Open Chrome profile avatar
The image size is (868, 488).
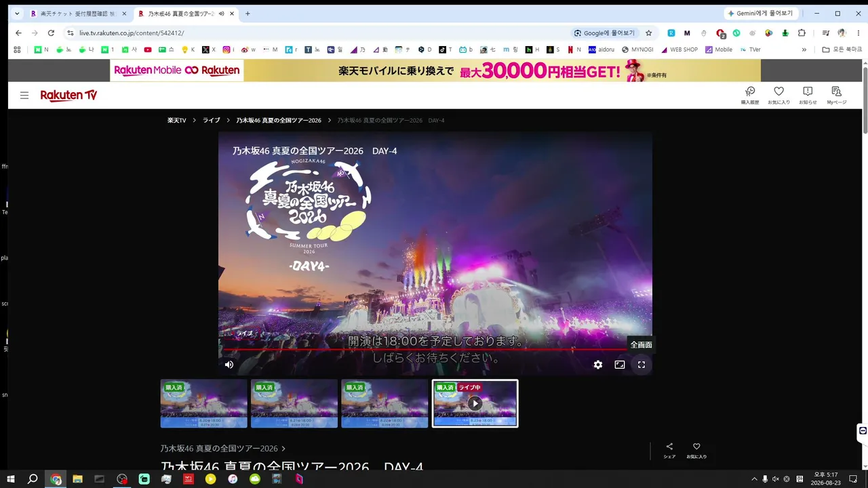[842, 33]
